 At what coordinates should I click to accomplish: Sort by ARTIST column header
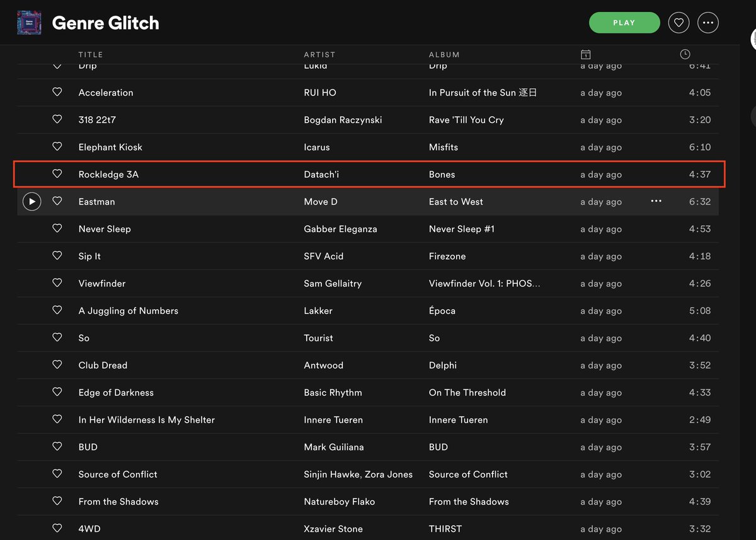[319, 55]
